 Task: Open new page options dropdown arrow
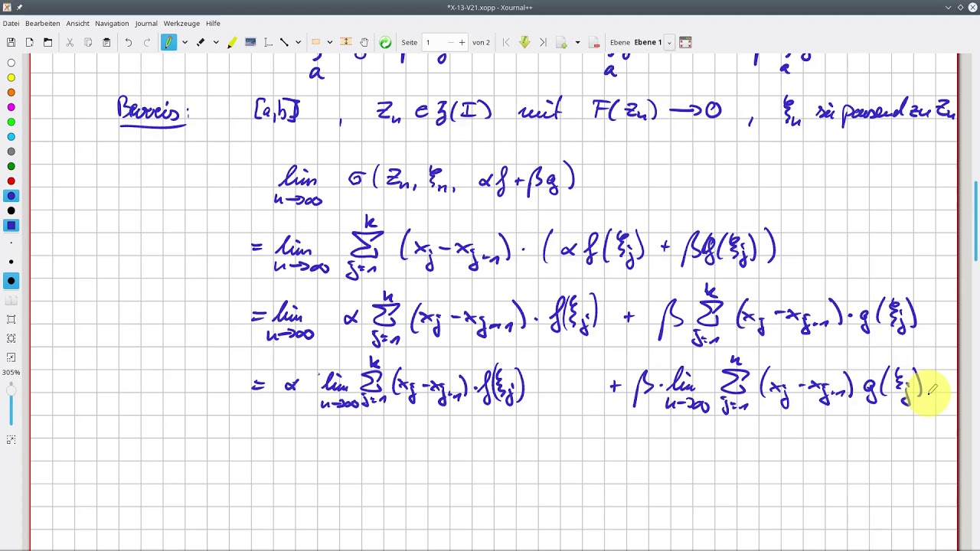(x=577, y=42)
